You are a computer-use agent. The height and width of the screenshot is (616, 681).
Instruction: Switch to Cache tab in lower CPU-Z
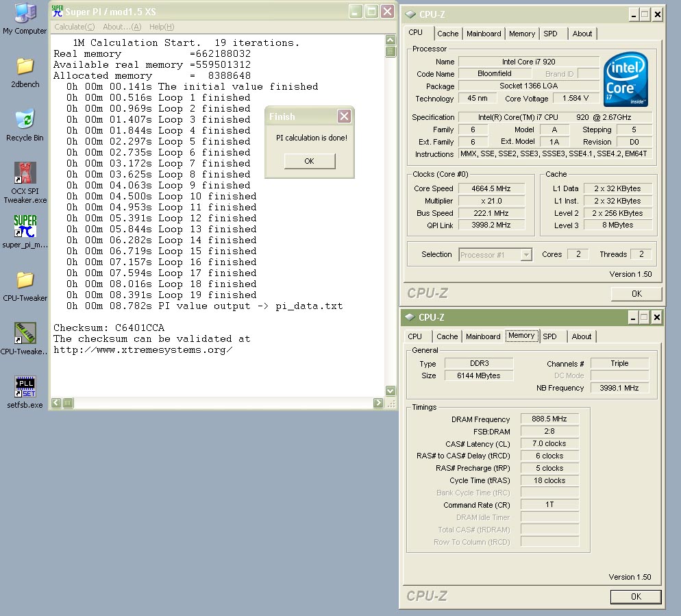[x=447, y=336]
